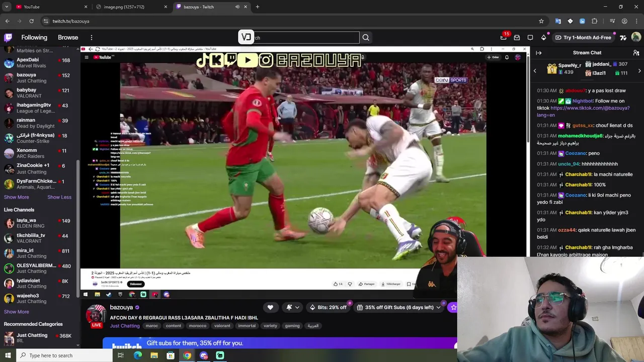Screen dimensions: 644x362
Task: Open Chrome profile icon in toolbar
Action: 624,21
